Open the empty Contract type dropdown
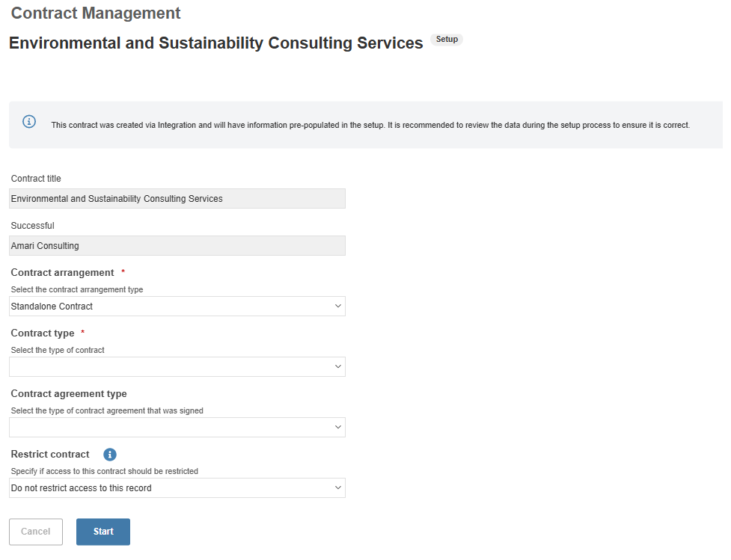This screenshot has width=731, height=560. [177, 366]
